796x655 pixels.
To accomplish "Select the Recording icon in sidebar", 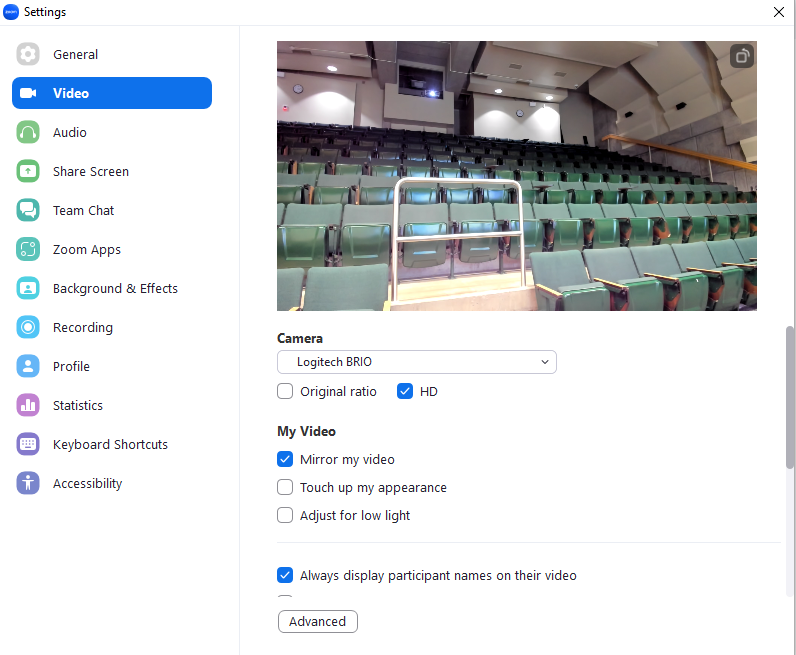I will [28, 327].
